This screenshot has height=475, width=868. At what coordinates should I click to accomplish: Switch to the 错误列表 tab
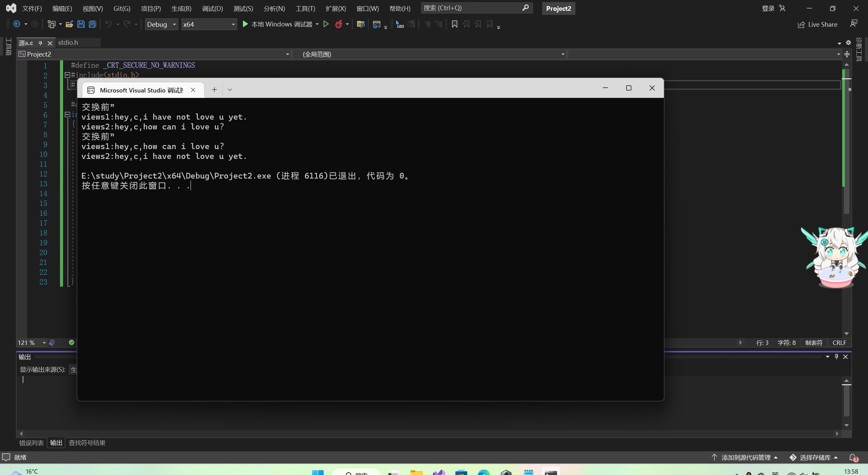tap(31, 443)
